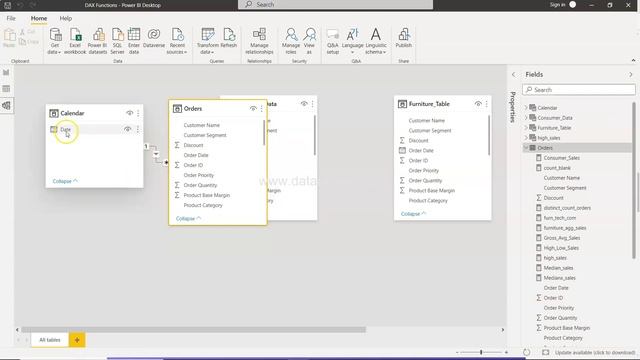Toggle visibility of Consumer_Data table card
Screen dimensions: 640x360
(x=304, y=104)
